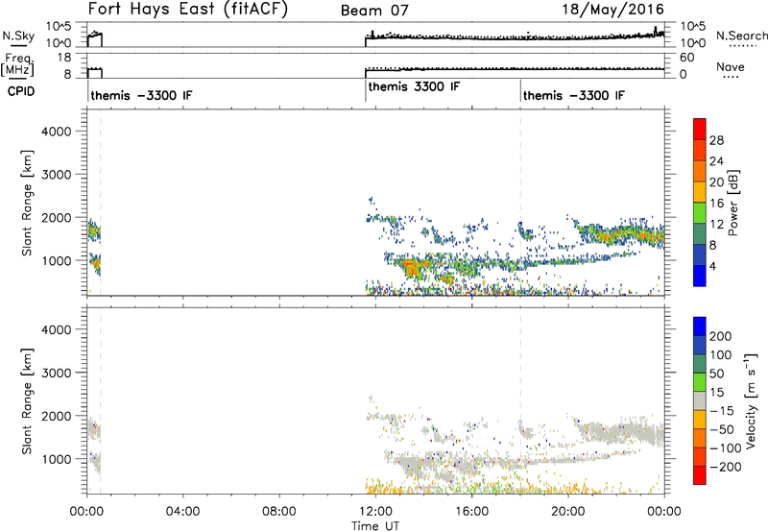Screen dimensions: 768x532
Task: Click the "60" tick on the Nave axis
Action: coord(687,58)
